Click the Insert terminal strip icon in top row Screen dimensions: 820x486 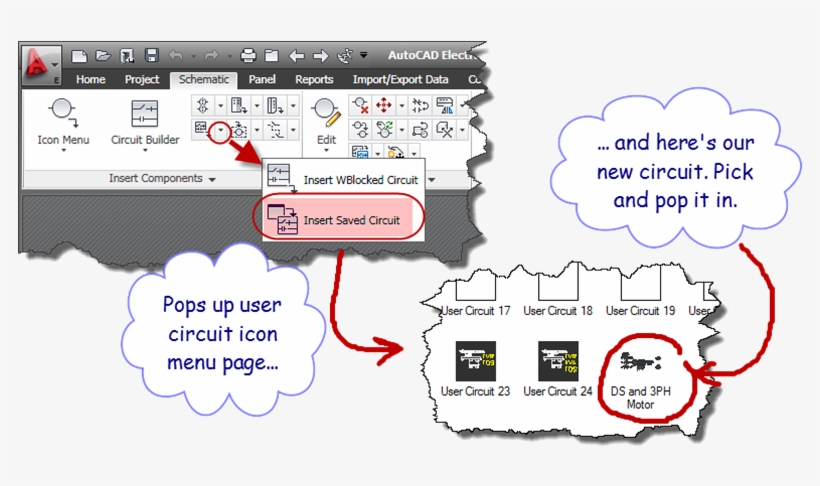coord(275,106)
